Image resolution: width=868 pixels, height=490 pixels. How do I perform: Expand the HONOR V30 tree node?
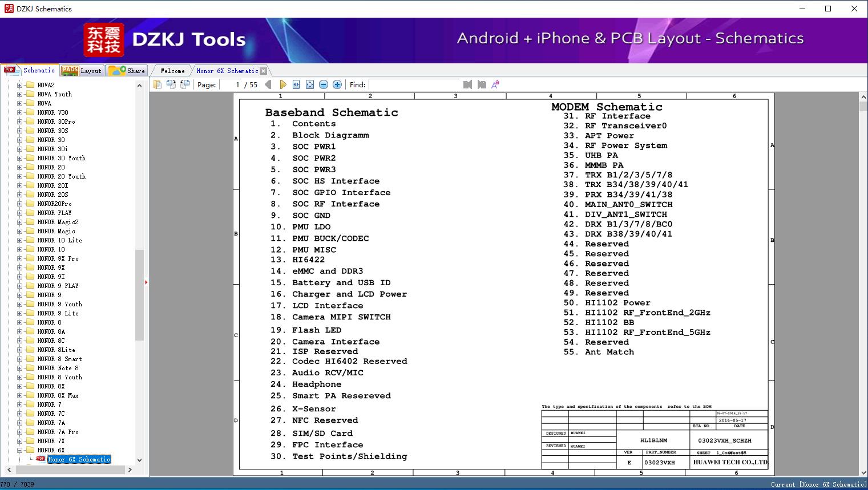pyautogui.click(x=19, y=112)
